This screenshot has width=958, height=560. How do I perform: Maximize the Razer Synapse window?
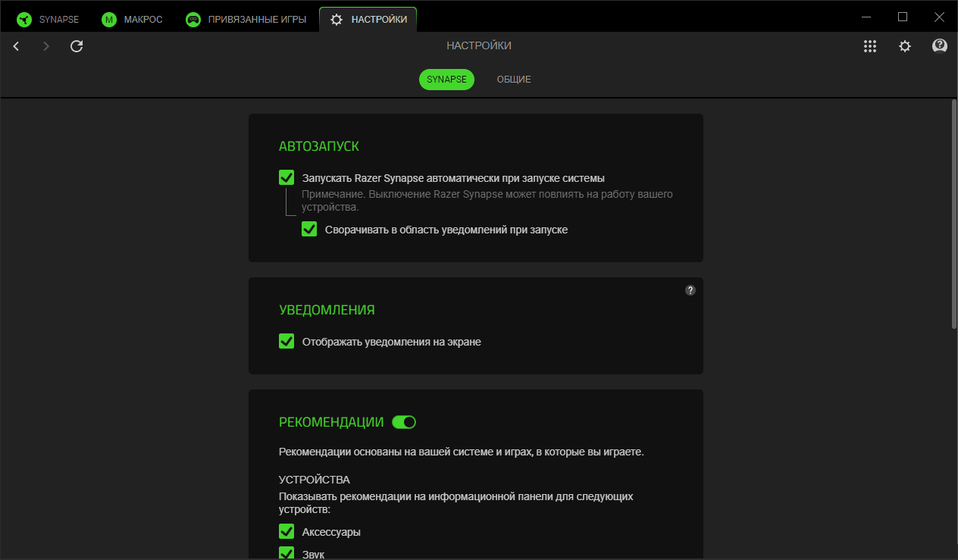pos(903,17)
